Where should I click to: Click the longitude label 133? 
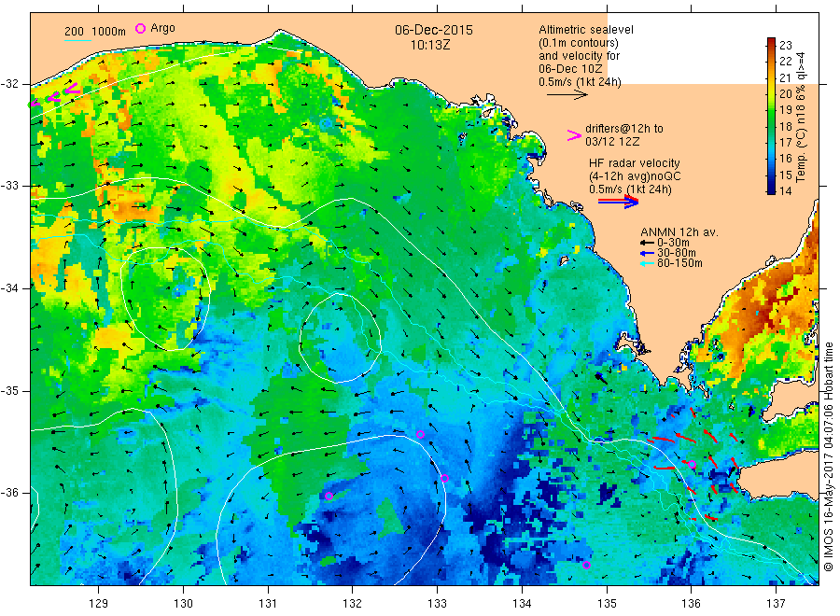coord(437,604)
